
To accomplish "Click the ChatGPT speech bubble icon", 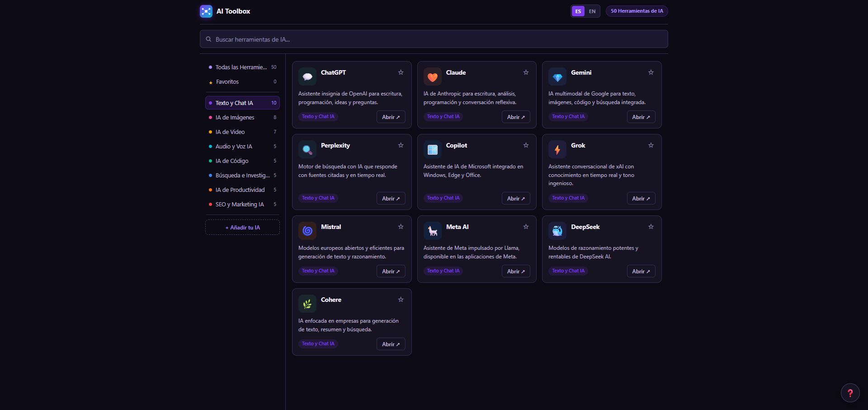I will (307, 76).
